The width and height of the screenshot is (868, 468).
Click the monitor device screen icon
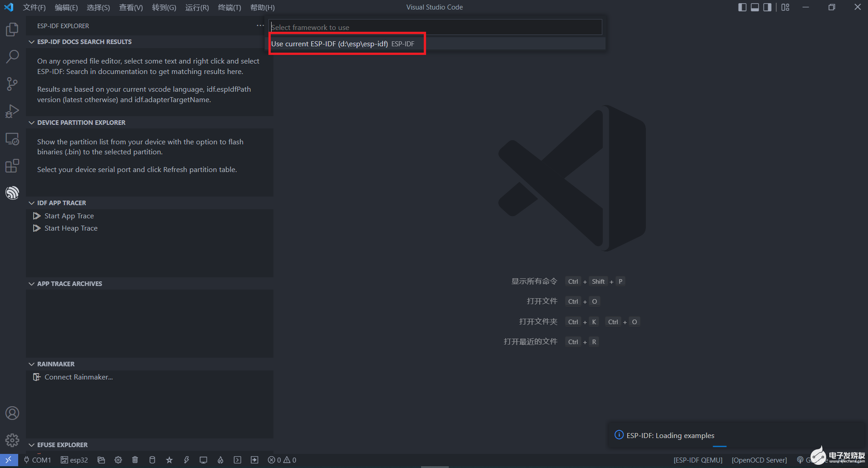[x=203, y=460]
